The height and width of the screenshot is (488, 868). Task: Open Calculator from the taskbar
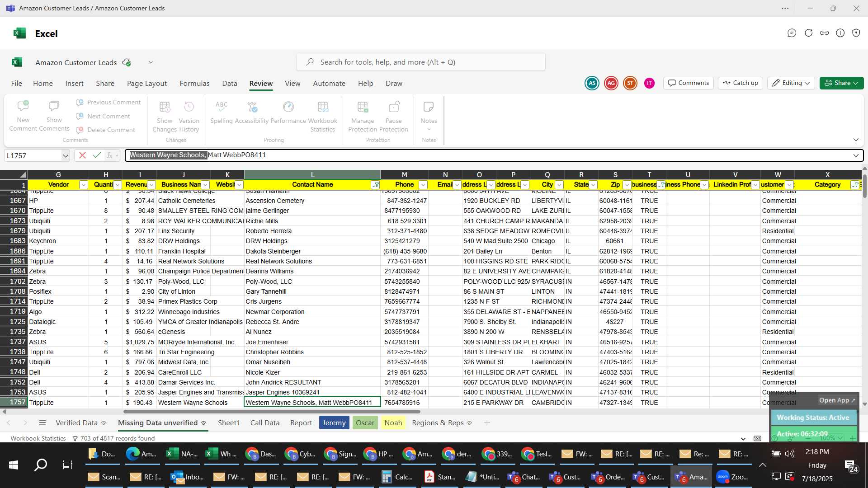(x=397, y=477)
